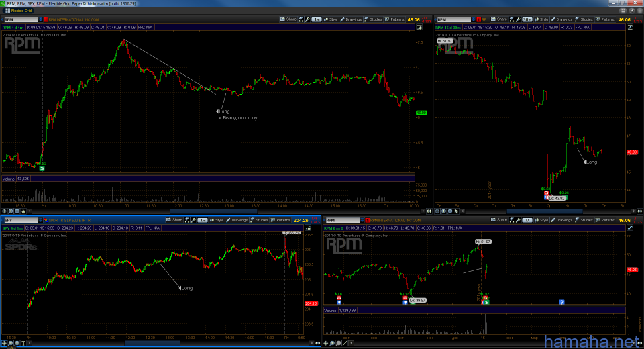The height and width of the screenshot is (349, 644).
Task: Click the 204.25 last price of SPY
Action: click(x=301, y=220)
